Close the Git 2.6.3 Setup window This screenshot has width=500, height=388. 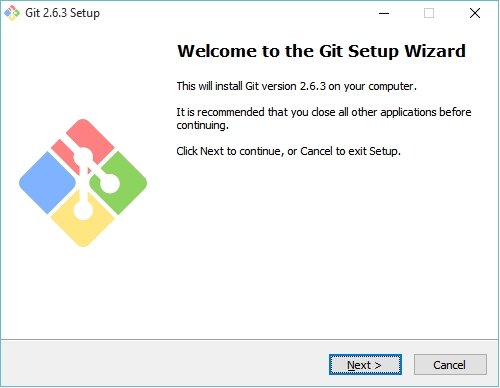pyautogui.click(x=475, y=13)
